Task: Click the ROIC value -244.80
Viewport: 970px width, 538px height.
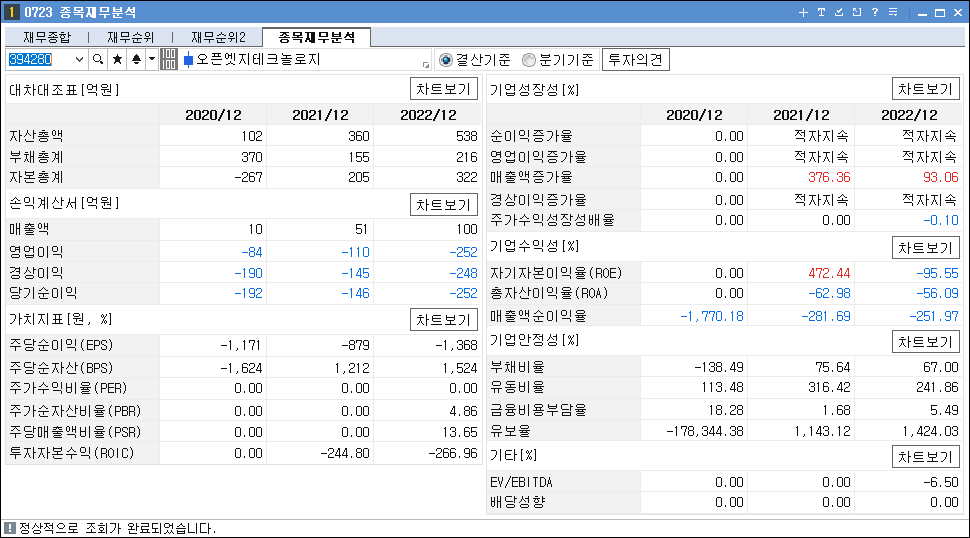Action: (x=345, y=453)
